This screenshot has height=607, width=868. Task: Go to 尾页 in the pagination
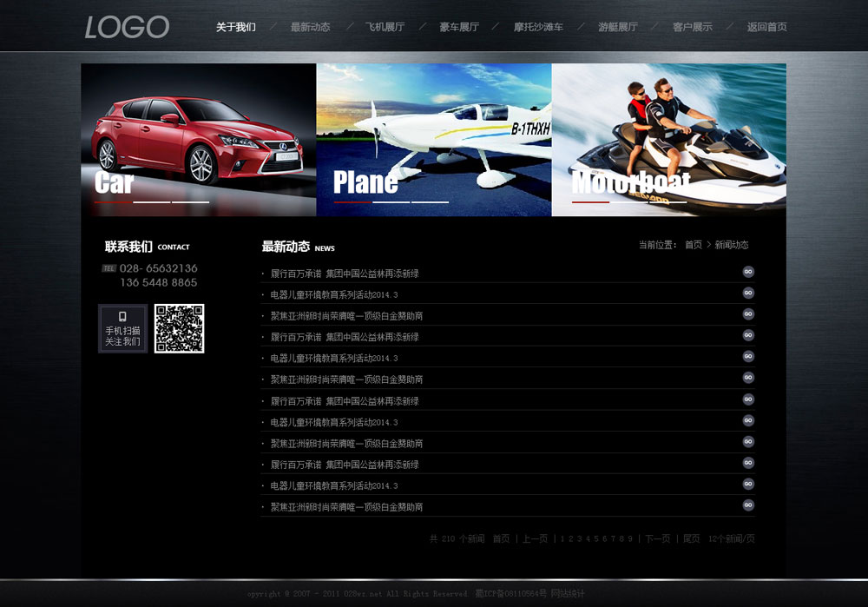coord(691,538)
